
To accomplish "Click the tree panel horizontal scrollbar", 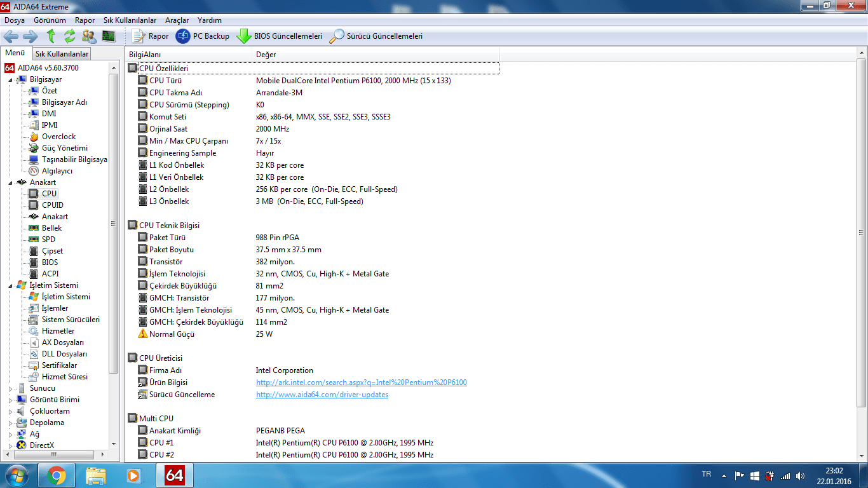I will pos(53,455).
